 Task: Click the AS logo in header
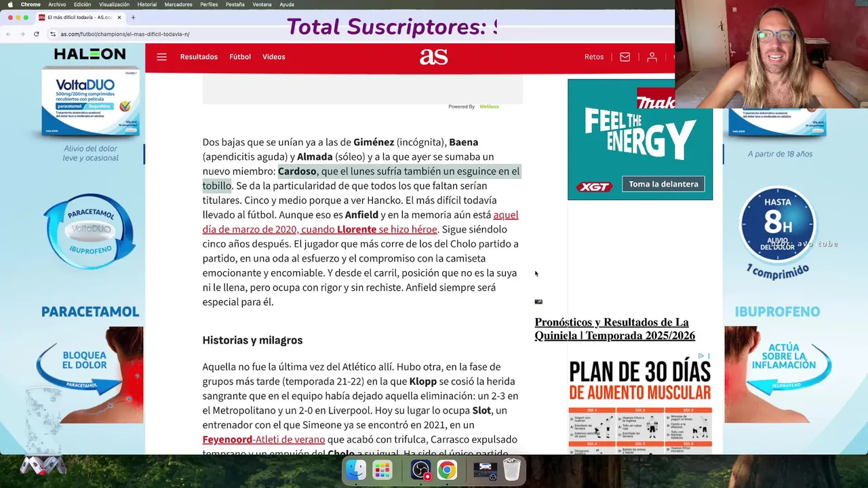tap(433, 57)
